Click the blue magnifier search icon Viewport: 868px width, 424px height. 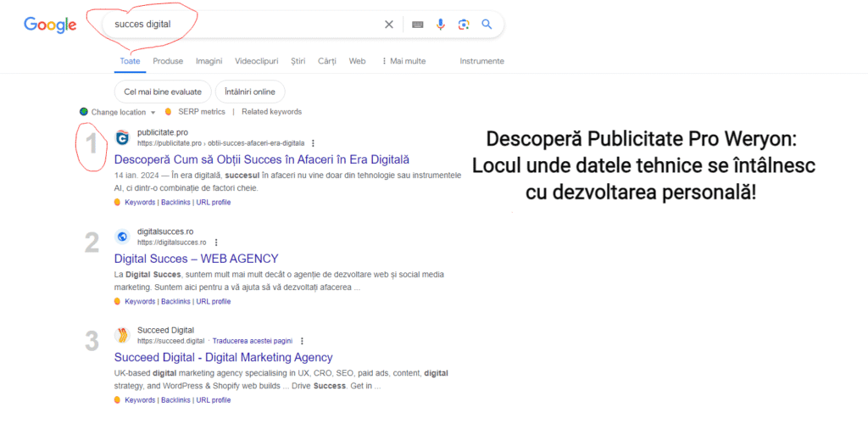point(487,25)
